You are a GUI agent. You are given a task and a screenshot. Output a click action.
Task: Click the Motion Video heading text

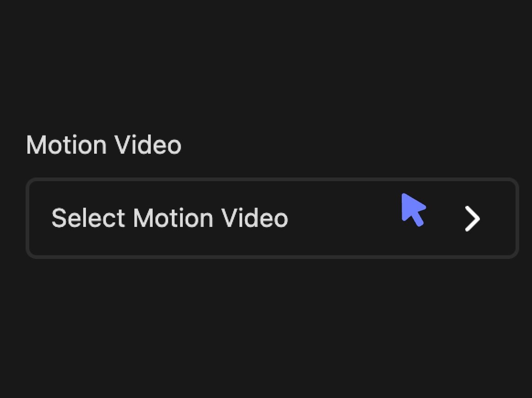click(104, 145)
